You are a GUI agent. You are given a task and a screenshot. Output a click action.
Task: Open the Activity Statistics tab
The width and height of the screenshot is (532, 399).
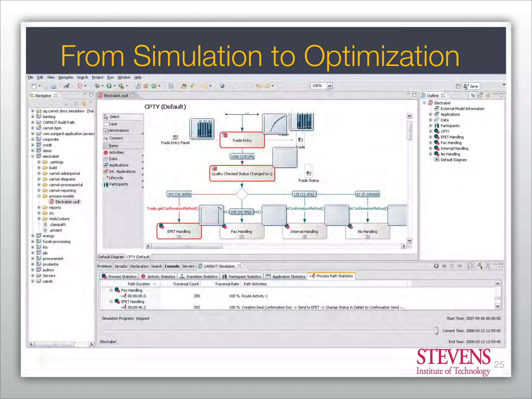click(x=158, y=276)
